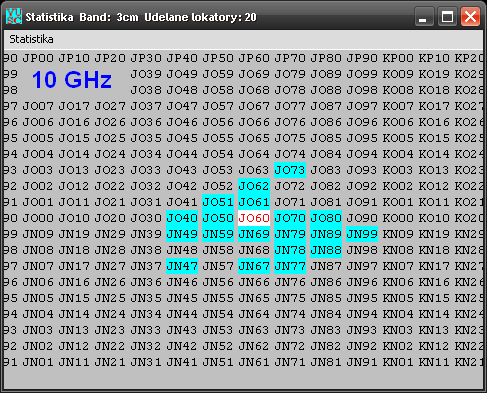Click the JN87 locator cell
The image size is (487, 393).
coord(326,266)
